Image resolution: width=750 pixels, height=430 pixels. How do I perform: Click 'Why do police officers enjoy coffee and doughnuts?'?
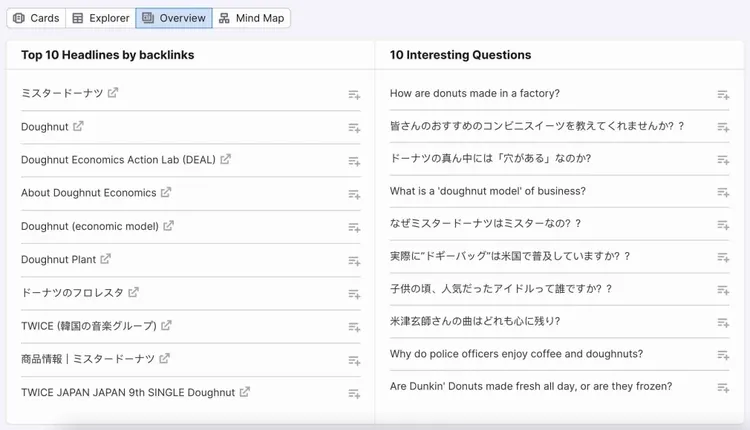pos(516,353)
